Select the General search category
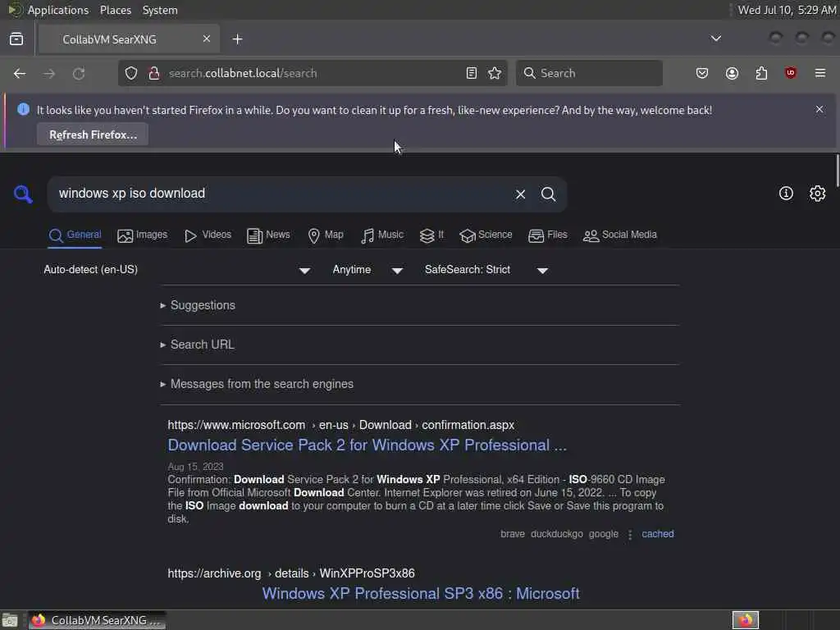The width and height of the screenshot is (840, 630). (75, 235)
